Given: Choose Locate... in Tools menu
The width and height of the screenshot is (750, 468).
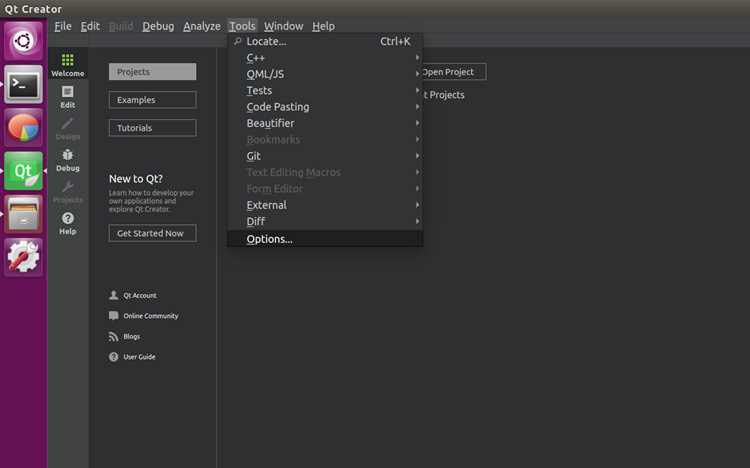Looking at the screenshot, I should (x=325, y=41).
